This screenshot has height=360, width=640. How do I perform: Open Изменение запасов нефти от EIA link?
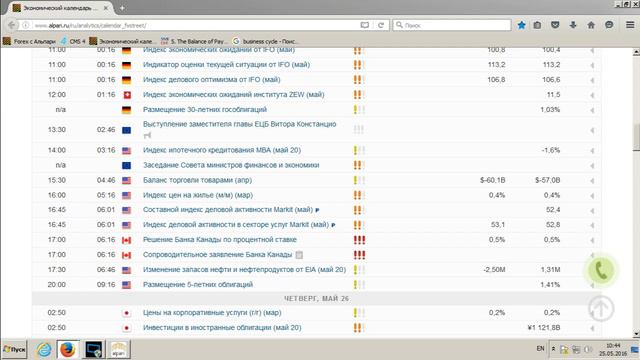click(244, 269)
